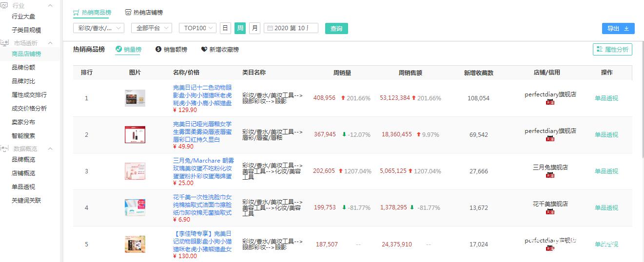The height and width of the screenshot is (262, 644).
Task: Click the 新增收藏榜 heart icon
Action: click(x=204, y=49)
